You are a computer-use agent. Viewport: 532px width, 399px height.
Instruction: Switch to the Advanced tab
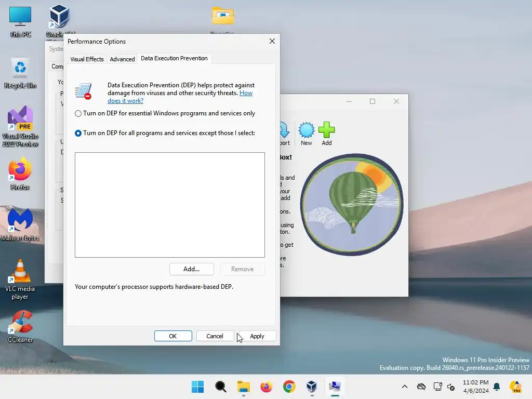tap(122, 59)
